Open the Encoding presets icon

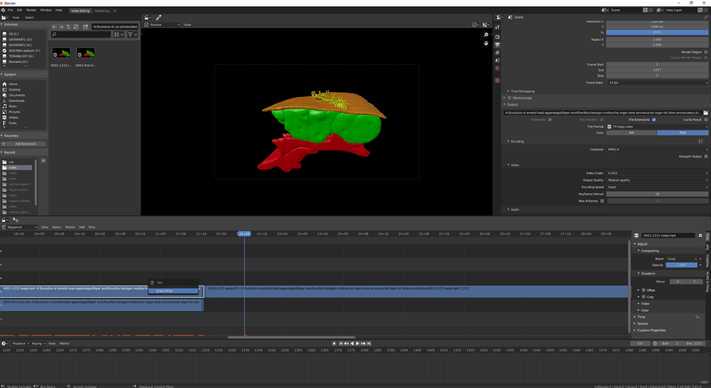click(x=701, y=141)
